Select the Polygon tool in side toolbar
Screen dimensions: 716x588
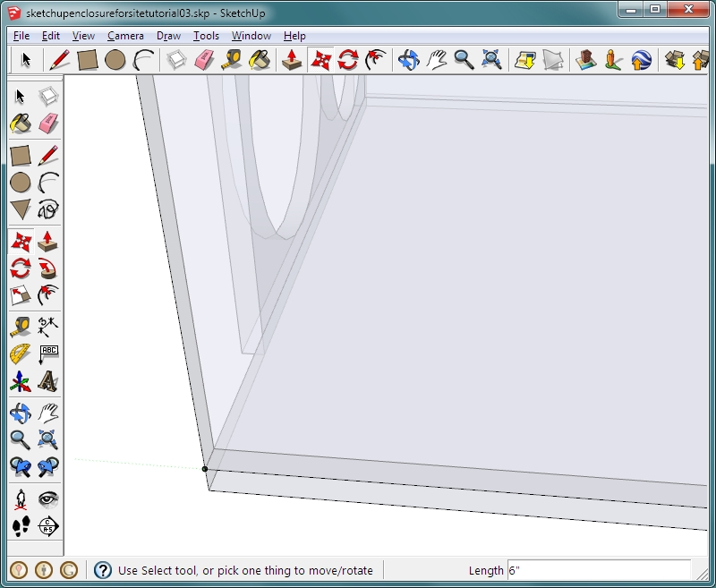click(21, 209)
